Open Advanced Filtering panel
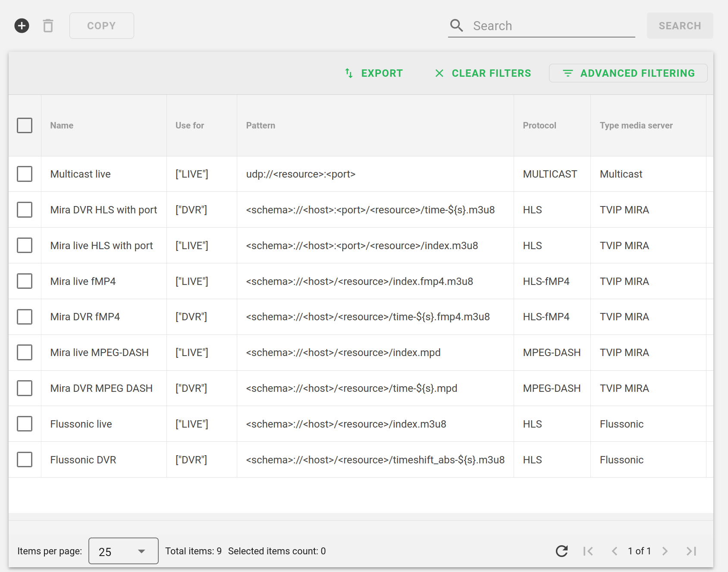Viewport: 728px width, 572px height. coord(628,73)
